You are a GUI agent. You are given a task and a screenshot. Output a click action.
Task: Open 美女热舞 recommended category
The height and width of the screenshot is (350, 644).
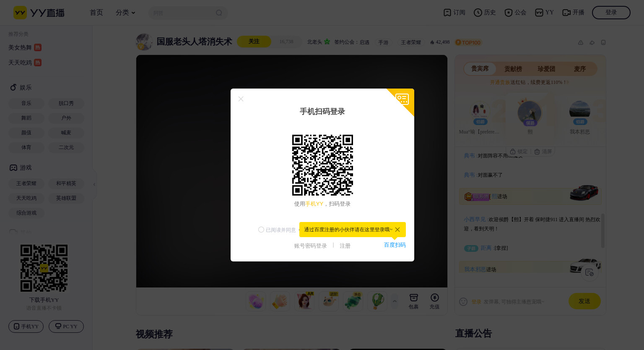25,47
